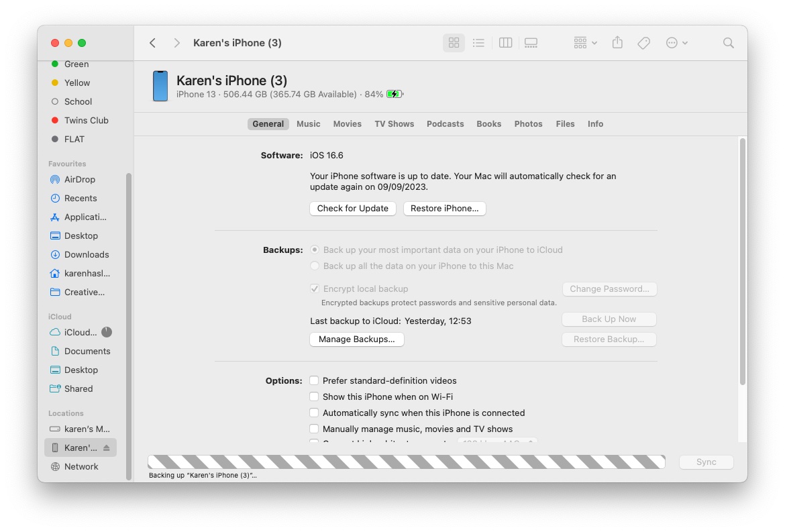
Task: Click the 'Backing up Karen's iPhone (3)' status text
Action: 203,476
